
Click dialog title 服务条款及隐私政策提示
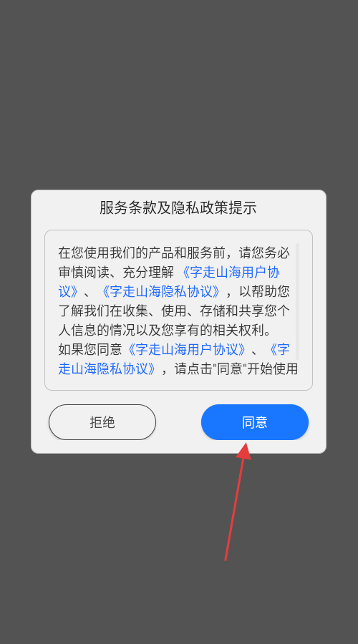tap(178, 208)
